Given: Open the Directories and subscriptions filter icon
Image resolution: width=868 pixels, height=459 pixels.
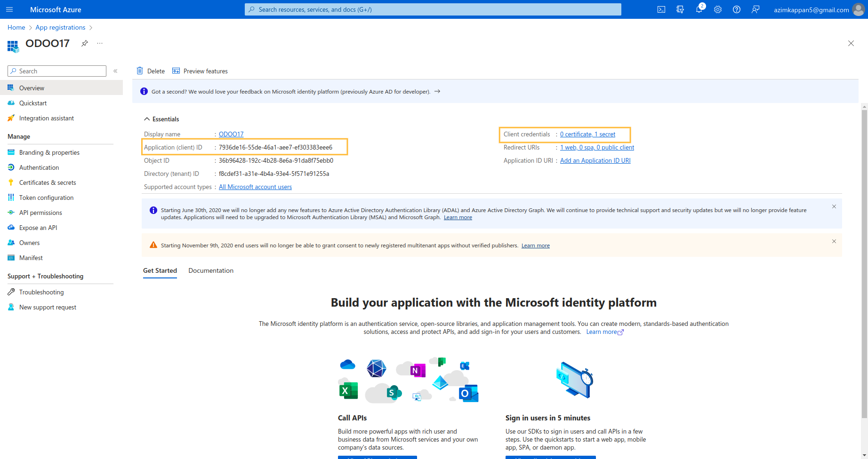Looking at the screenshot, I should [680, 9].
